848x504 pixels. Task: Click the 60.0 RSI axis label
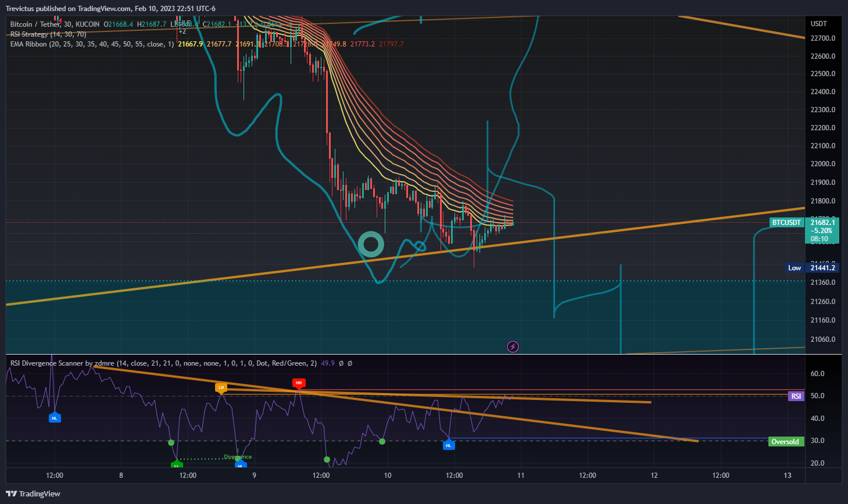(817, 374)
